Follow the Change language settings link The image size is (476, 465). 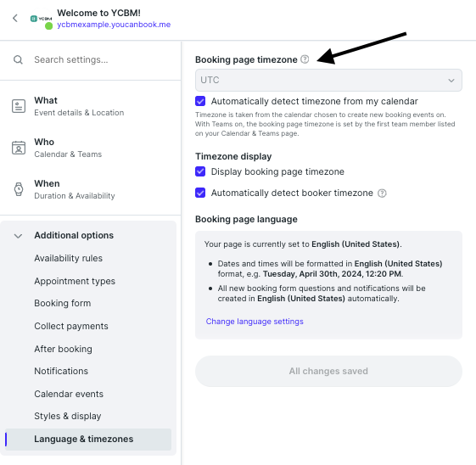tap(255, 322)
